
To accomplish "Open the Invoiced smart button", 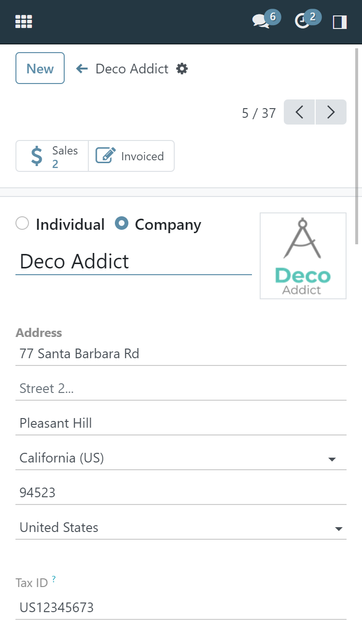I will pos(131,156).
